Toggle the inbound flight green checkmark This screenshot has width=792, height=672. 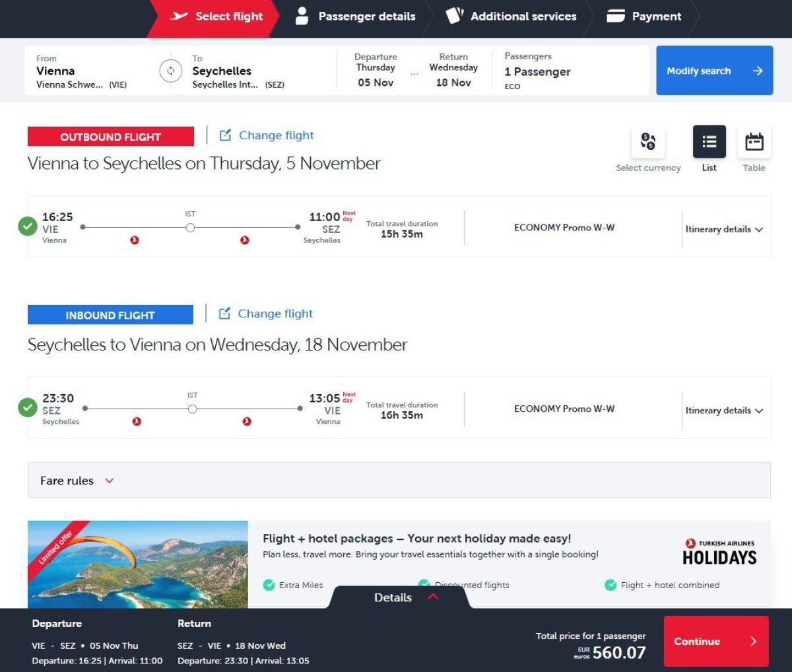[27, 408]
